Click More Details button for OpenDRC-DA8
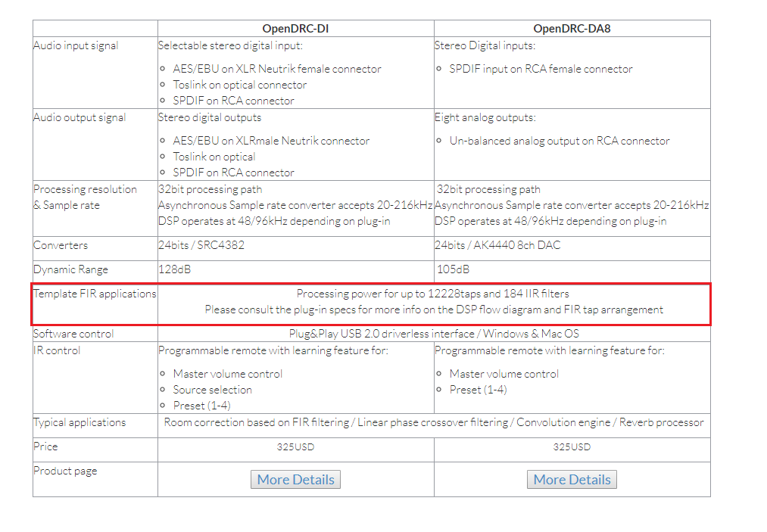767x532 pixels. click(x=572, y=479)
